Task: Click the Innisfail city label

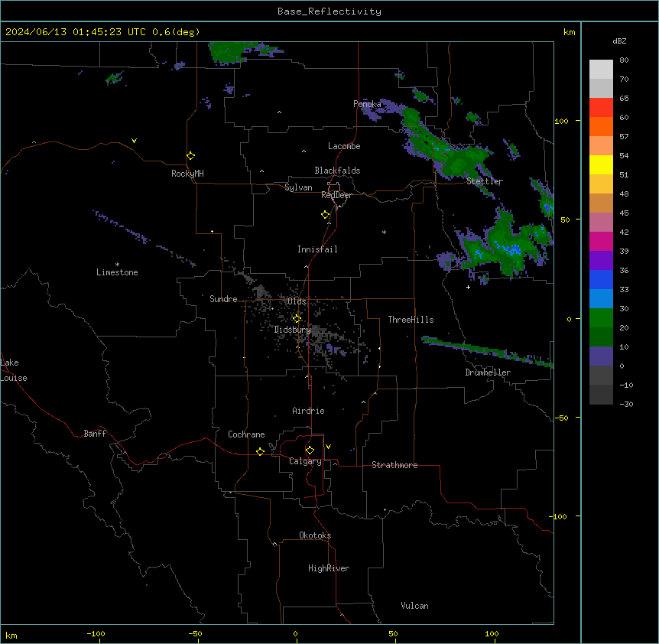Action: [x=317, y=249]
